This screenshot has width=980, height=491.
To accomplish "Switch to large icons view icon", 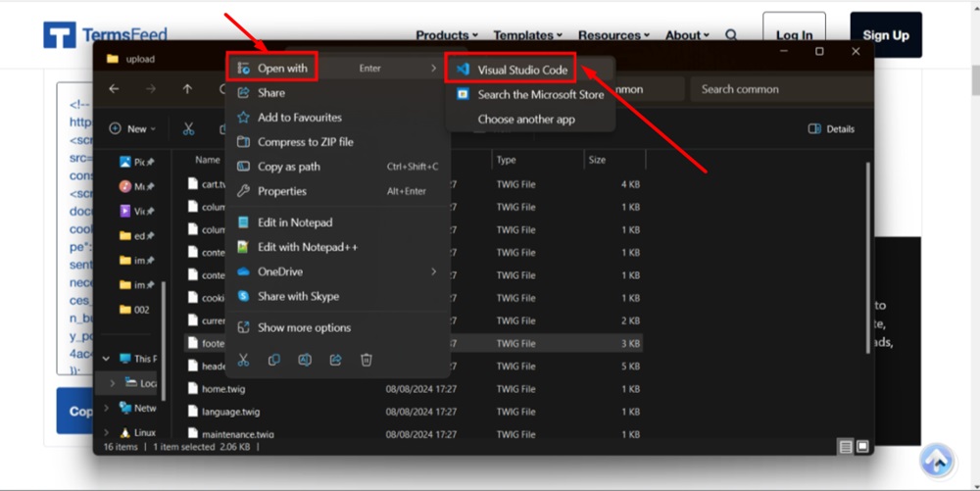I will click(862, 447).
